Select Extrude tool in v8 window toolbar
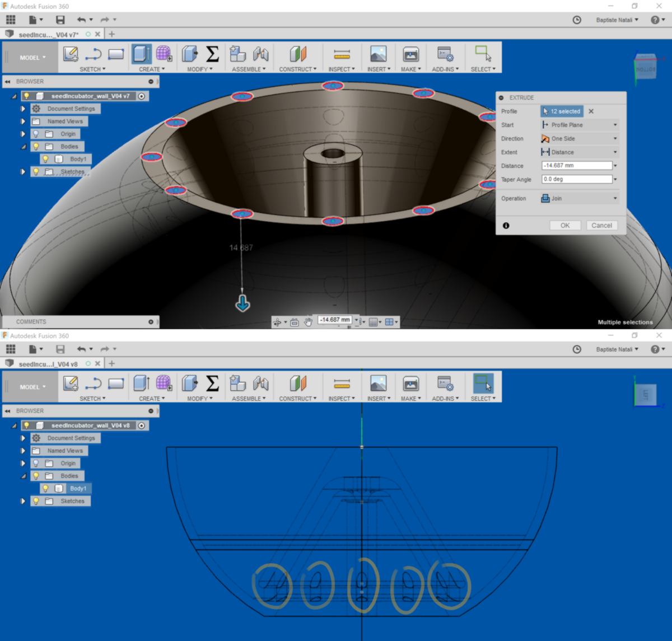672x641 pixels. click(x=141, y=383)
